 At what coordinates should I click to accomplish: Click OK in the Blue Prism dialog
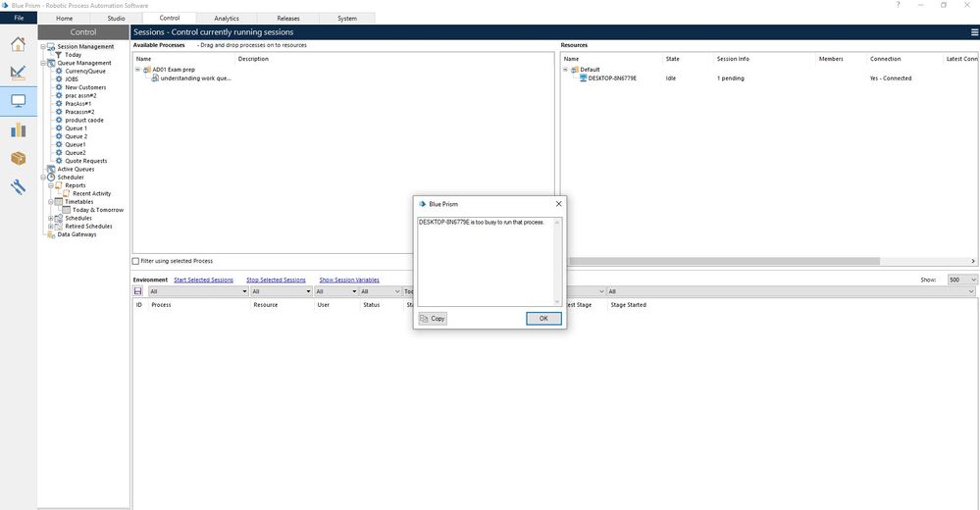pos(543,319)
